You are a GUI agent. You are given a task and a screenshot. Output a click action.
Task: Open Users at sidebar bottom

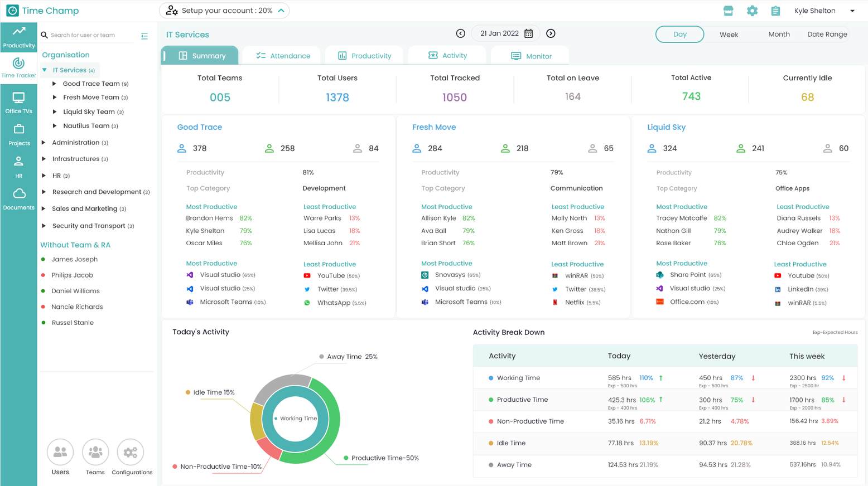[60, 458]
